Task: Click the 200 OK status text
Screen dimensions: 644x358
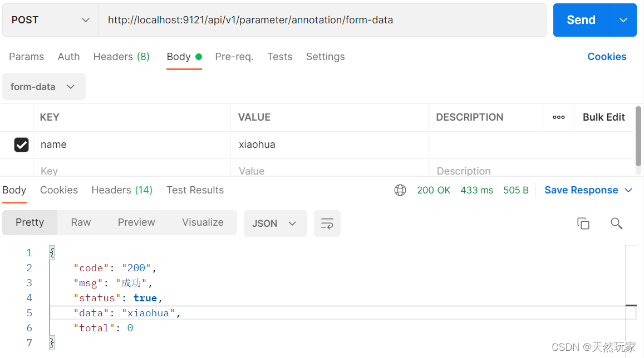Action: 434,190
